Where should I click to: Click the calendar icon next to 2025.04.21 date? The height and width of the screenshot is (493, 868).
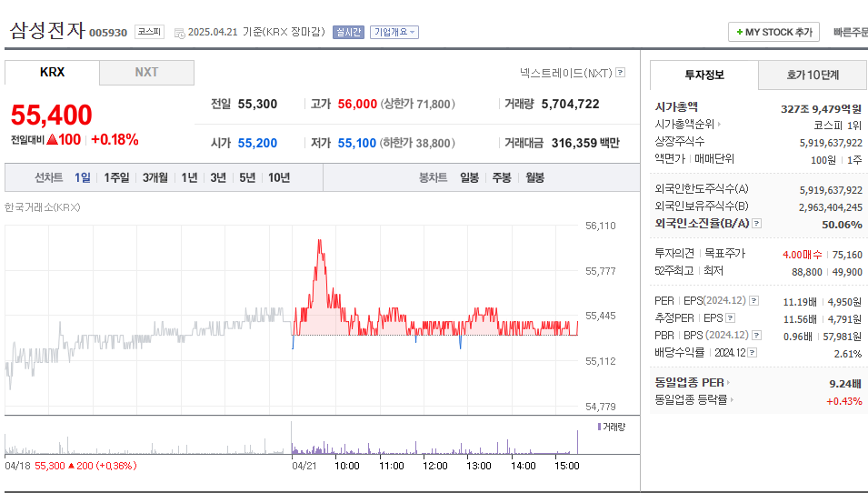click(x=179, y=34)
